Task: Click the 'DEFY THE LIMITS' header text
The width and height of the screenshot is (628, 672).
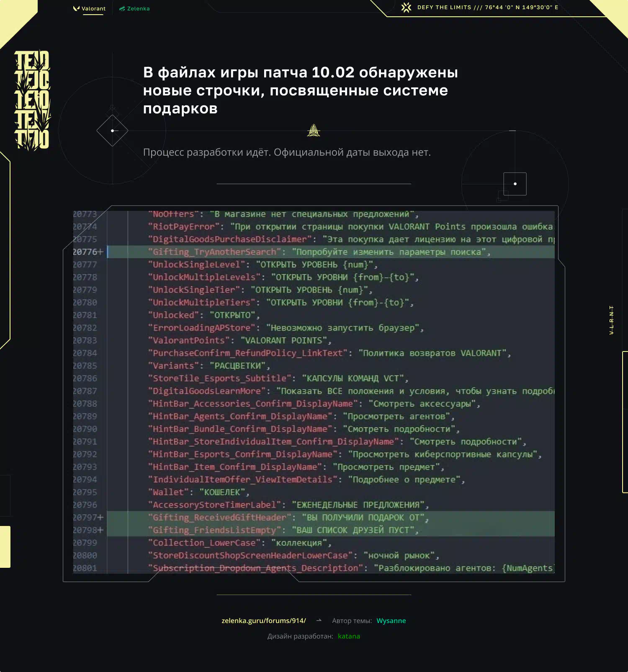Action: (488, 8)
